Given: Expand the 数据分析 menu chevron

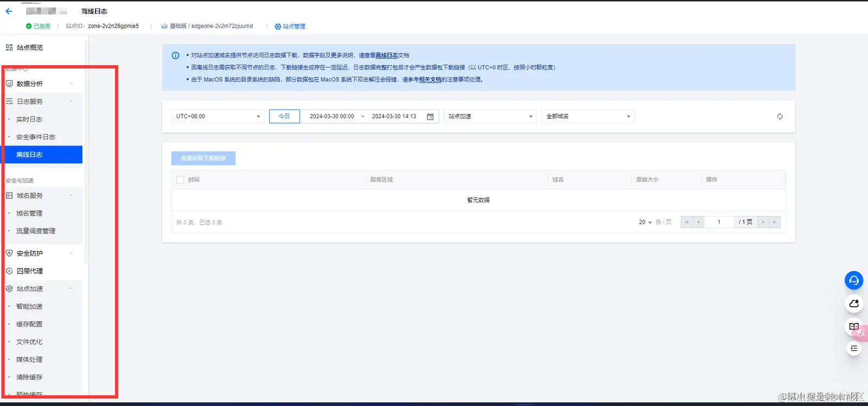Looking at the screenshot, I should (x=72, y=84).
